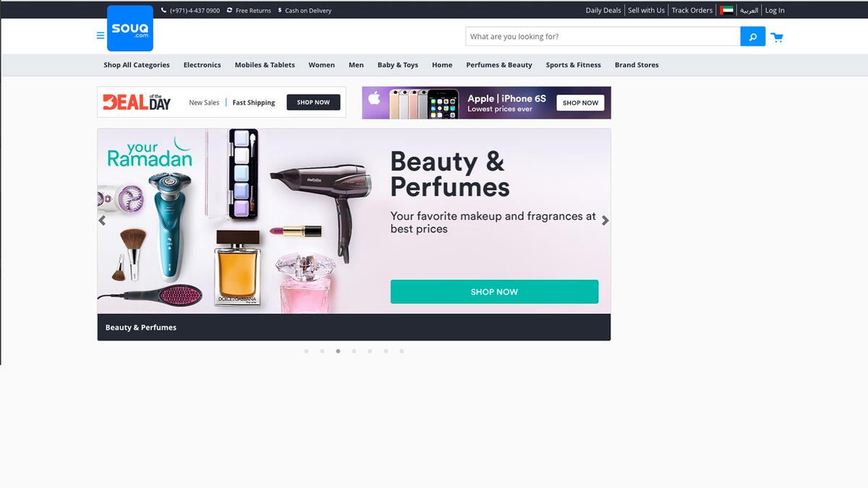Click the Cash on Delivery icon

pyautogui.click(x=281, y=10)
